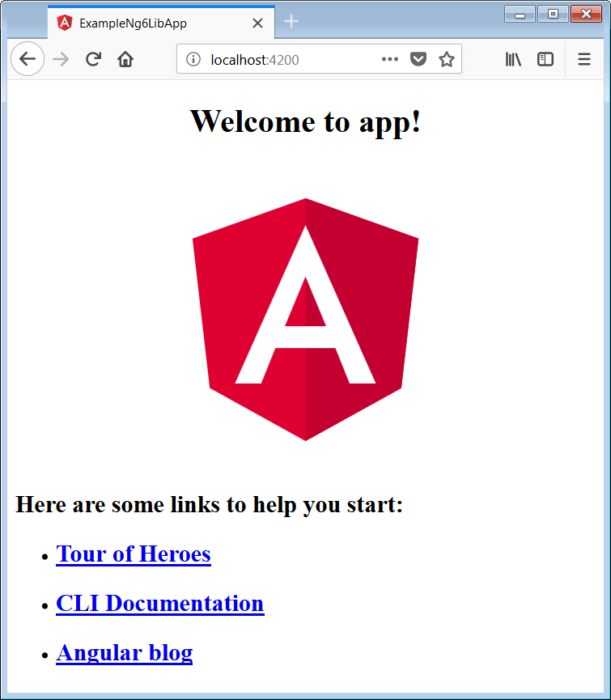Open the Tour of Heroes link
Image resolution: width=611 pixels, height=700 pixels.
tap(134, 554)
